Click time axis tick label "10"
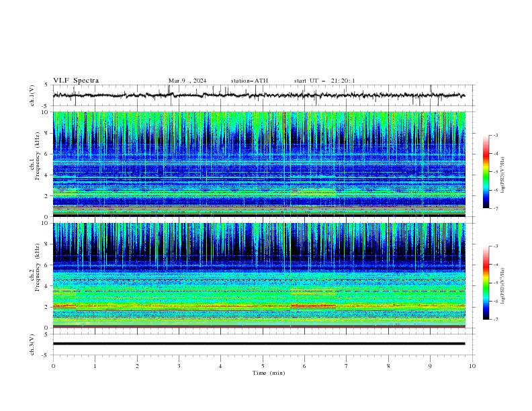Image resolution: width=532 pixels, height=411 pixels. pos(472,366)
